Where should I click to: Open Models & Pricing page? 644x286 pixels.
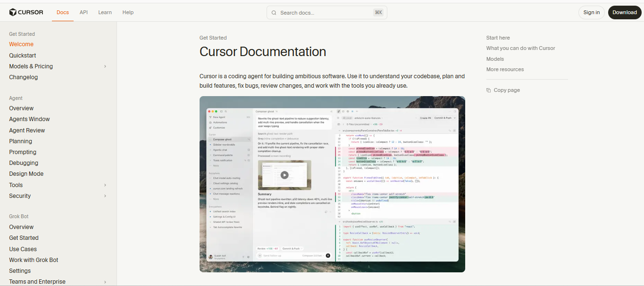[x=31, y=66]
